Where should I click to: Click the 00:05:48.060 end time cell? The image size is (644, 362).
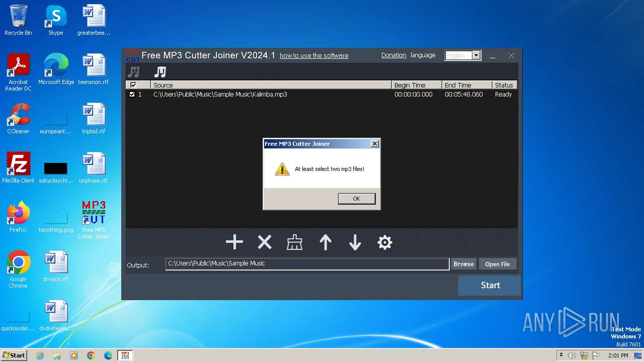[464, 94]
